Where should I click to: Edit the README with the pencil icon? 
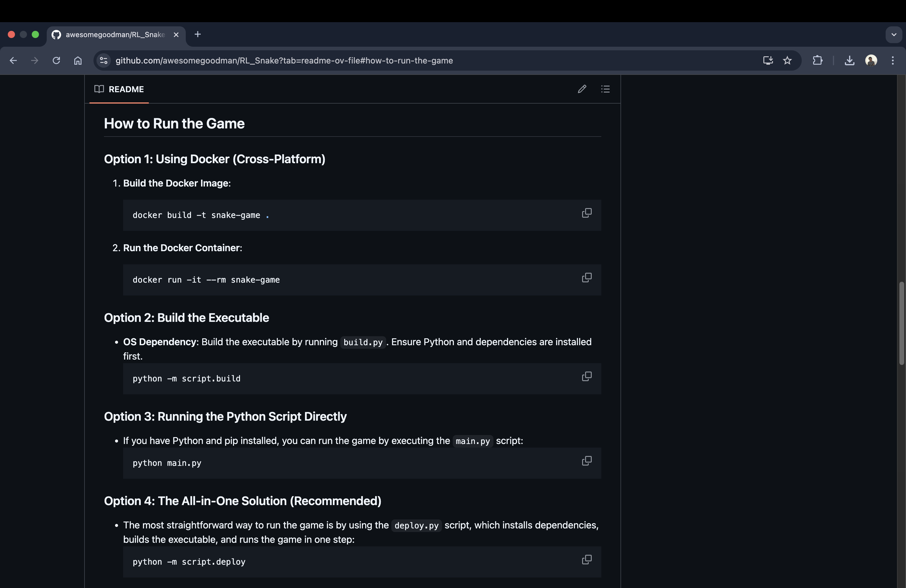click(x=582, y=89)
